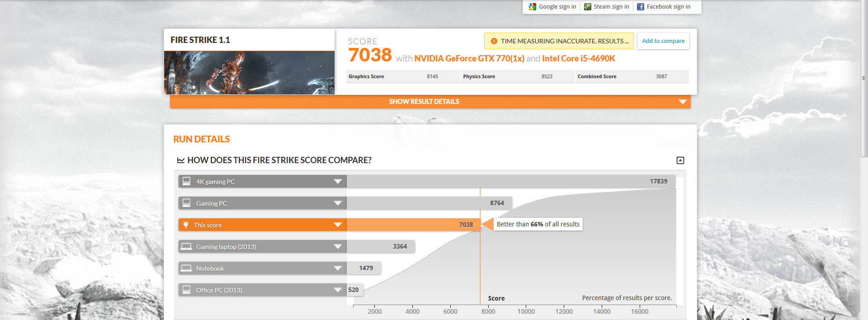This screenshot has height=320, width=868.
Task: Click the 3364 gaming laptop bar
Action: click(381, 246)
